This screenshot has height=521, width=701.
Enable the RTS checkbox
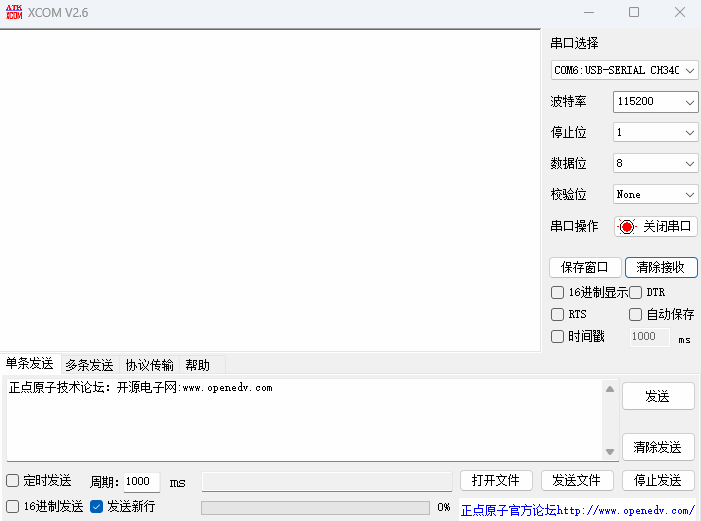tap(557, 314)
